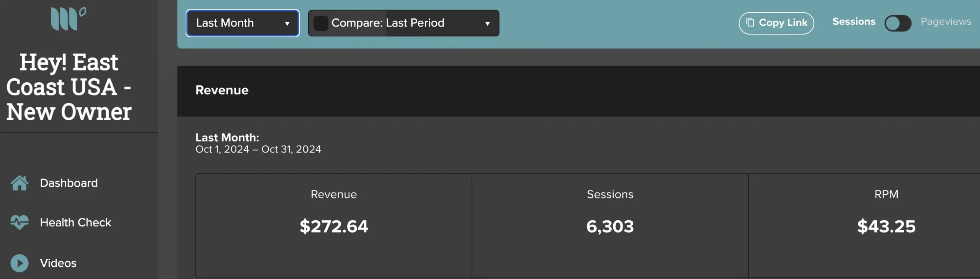The width and height of the screenshot is (980, 279).
Task: Toggle the Sessions/Pageviews switch
Action: pyautogui.click(x=898, y=23)
